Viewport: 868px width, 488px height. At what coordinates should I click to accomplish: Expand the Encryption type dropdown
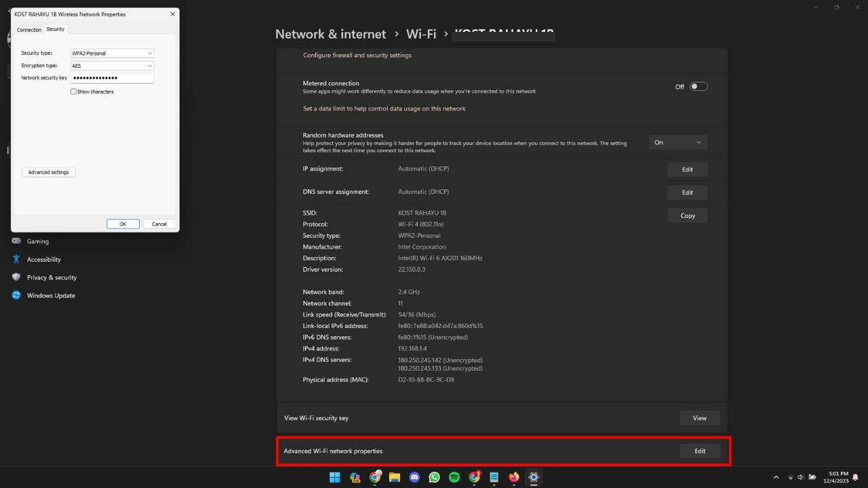coord(112,66)
